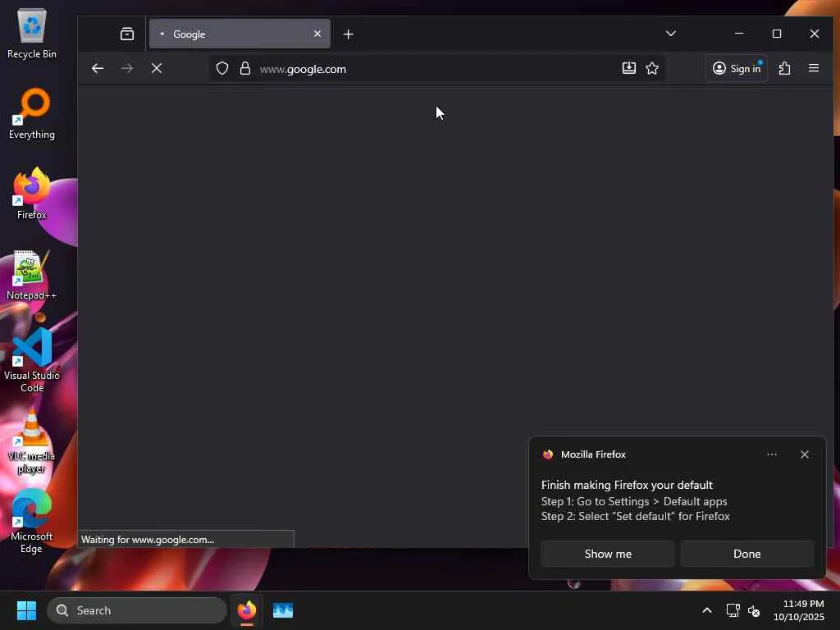Screen dimensions: 840x630
Task: Maximize the Firefox window
Action: (x=776, y=34)
